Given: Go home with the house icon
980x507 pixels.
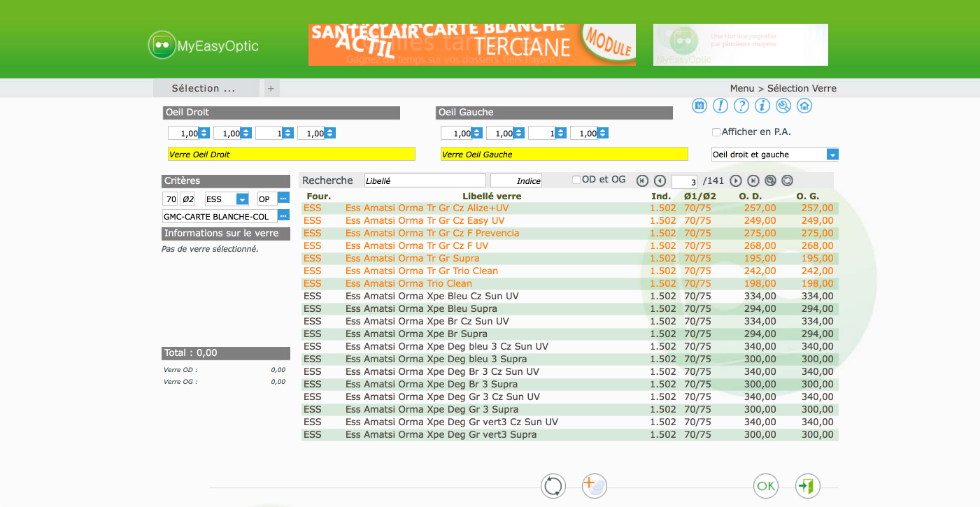Looking at the screenshot, I should tap(804, 106).
